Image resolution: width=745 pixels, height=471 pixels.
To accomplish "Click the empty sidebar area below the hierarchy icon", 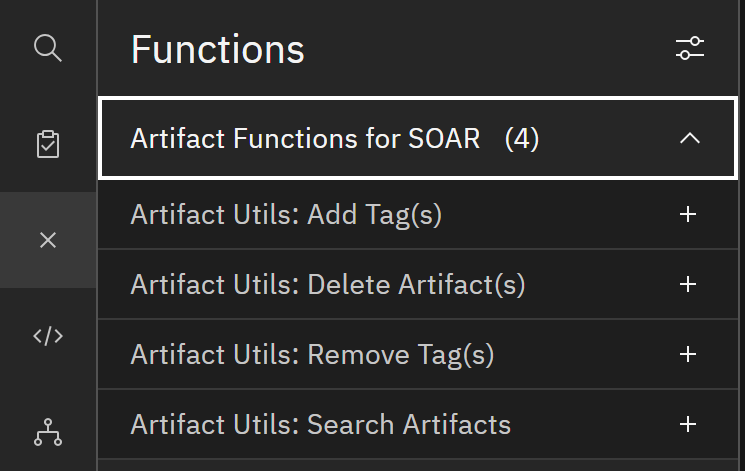I will 48,460.
